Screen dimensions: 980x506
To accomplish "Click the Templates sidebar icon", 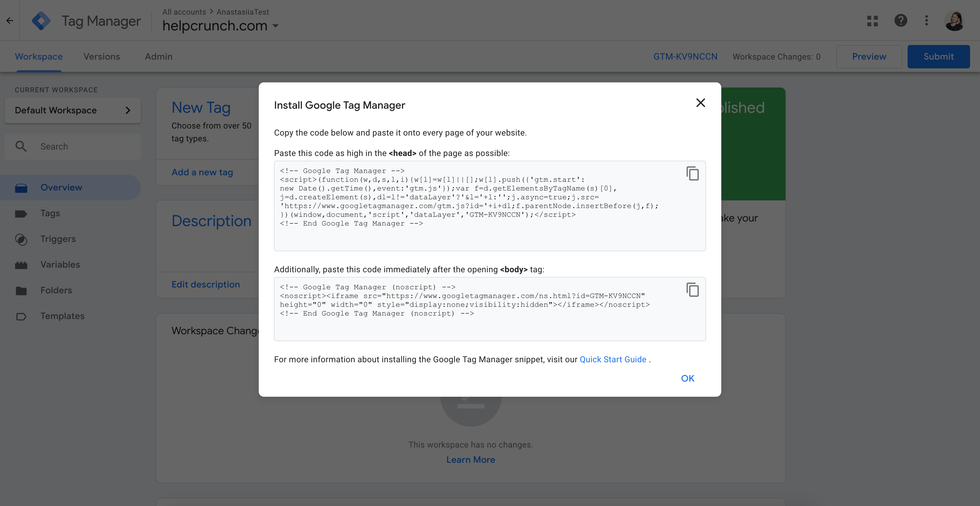I will click(21, 316).
